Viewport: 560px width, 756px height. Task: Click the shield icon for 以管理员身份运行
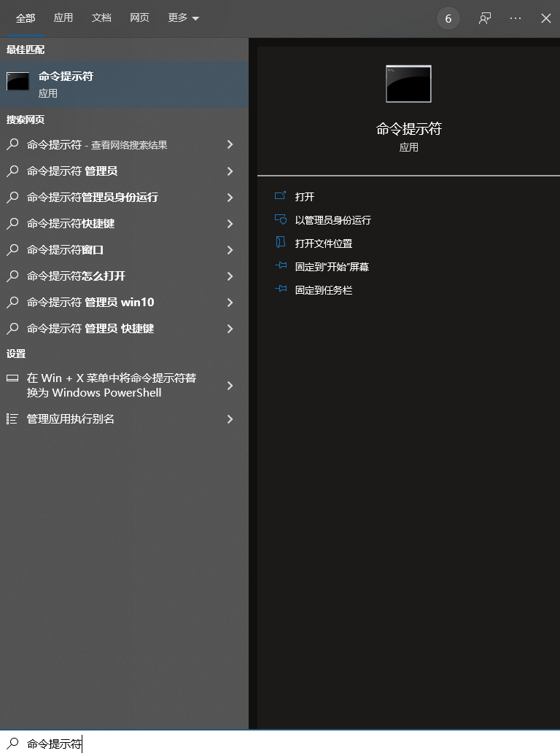tap(280, 219)
